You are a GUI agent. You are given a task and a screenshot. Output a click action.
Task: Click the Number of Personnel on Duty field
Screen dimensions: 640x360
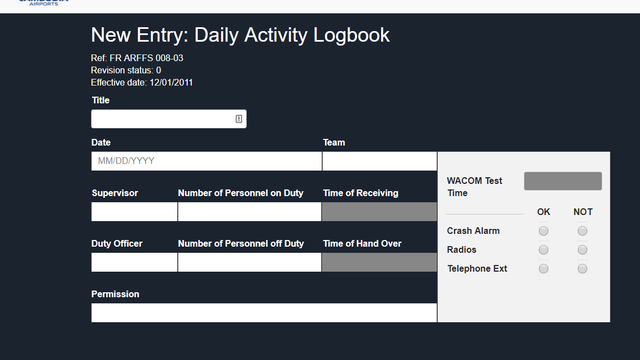(x=249, y=211)
